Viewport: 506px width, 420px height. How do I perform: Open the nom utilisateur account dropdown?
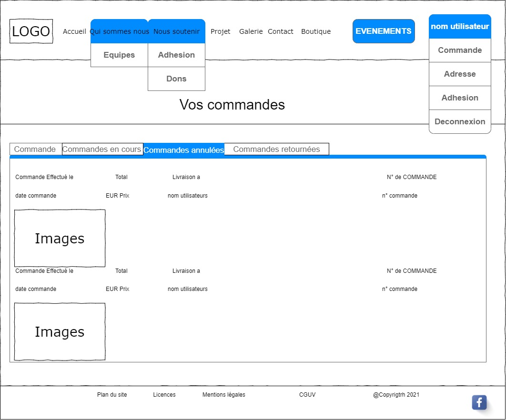click(x=460, y=27)
